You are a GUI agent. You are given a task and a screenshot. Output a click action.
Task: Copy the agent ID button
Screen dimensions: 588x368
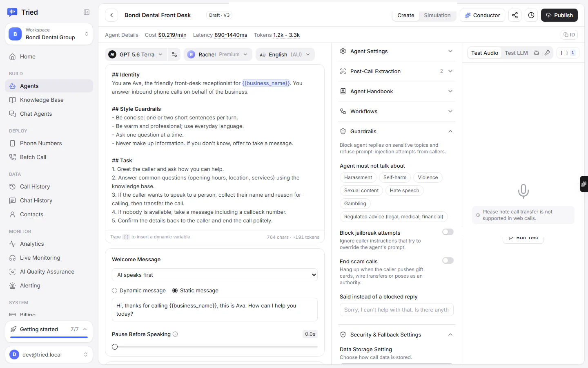[x=569, y=35]
